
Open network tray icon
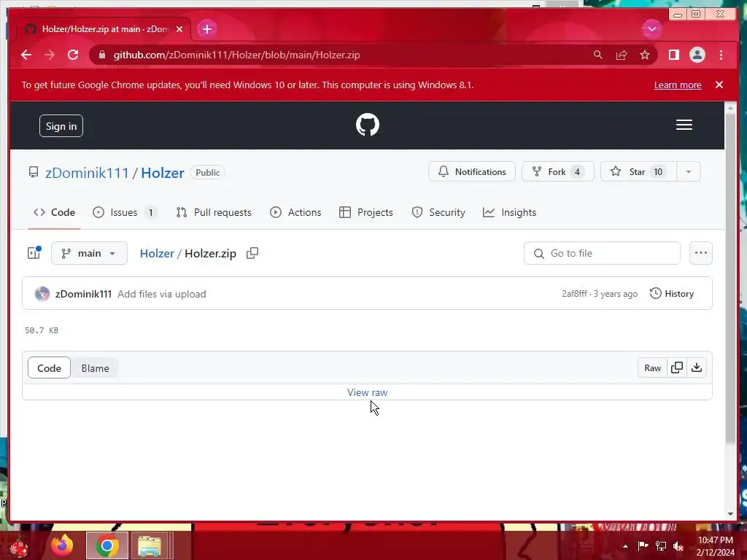[x=661, y=546]
